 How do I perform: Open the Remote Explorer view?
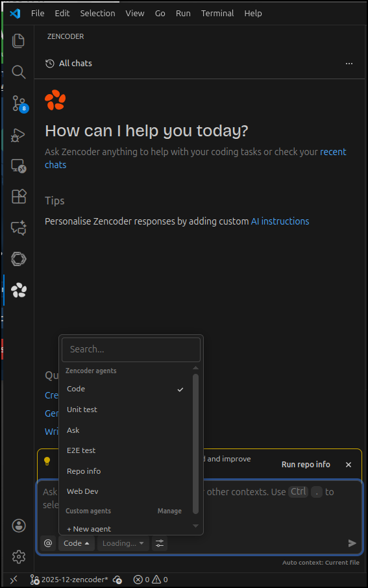pos(18,165)
